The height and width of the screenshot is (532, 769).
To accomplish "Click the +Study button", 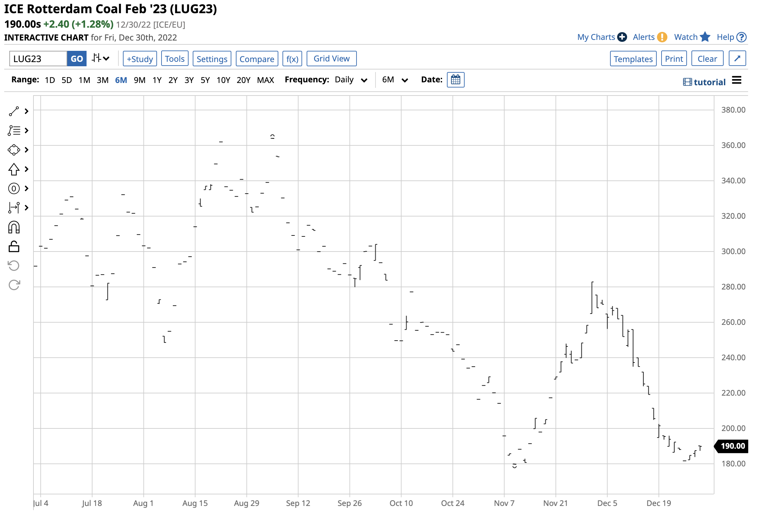I will [x=140, y=59].
